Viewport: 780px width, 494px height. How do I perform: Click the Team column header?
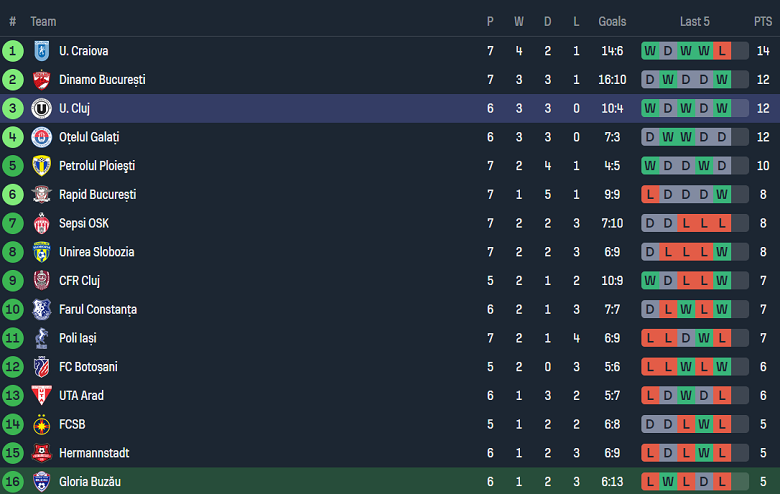click(43, 21)
